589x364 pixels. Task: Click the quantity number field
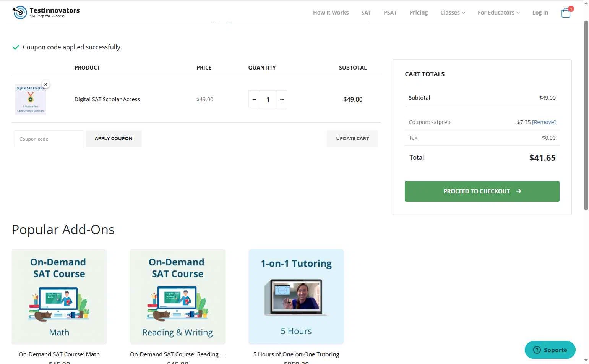[x=268, y=99]
